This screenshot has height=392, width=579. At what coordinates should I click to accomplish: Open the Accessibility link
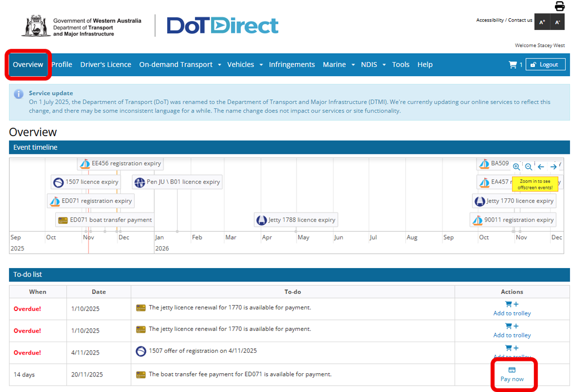coord(489,20)
